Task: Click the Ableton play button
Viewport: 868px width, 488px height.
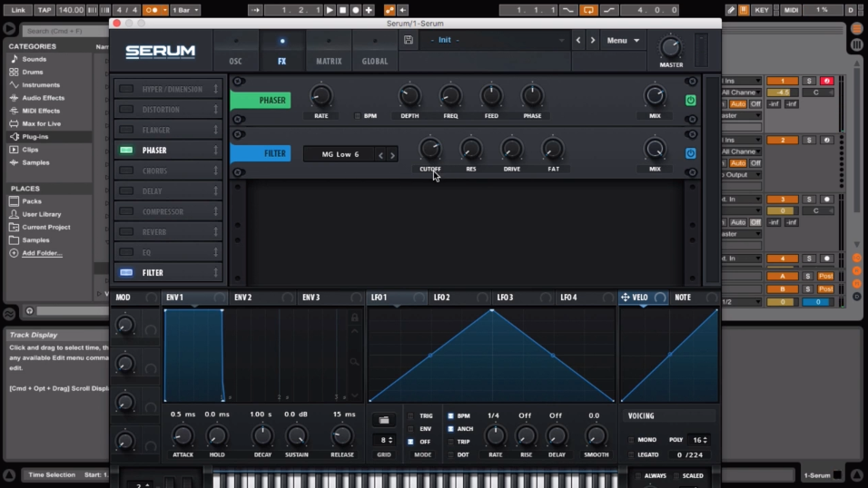Action: click(x=330, y=10)
